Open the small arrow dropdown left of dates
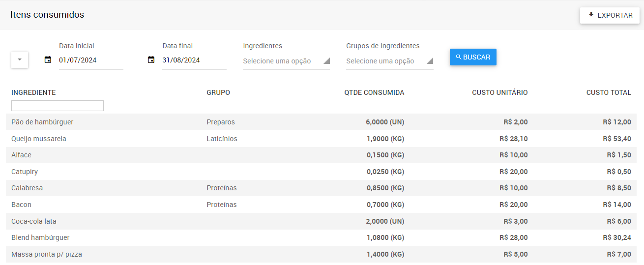 point(20,59)
